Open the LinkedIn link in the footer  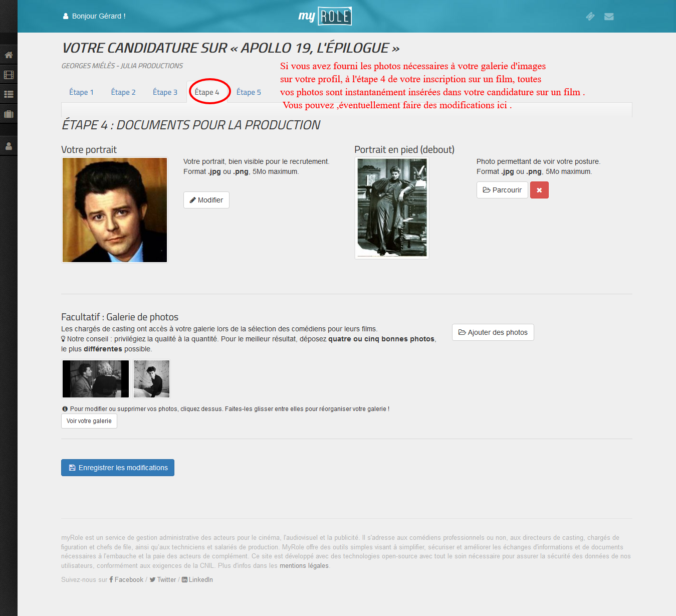click(197, 579)
